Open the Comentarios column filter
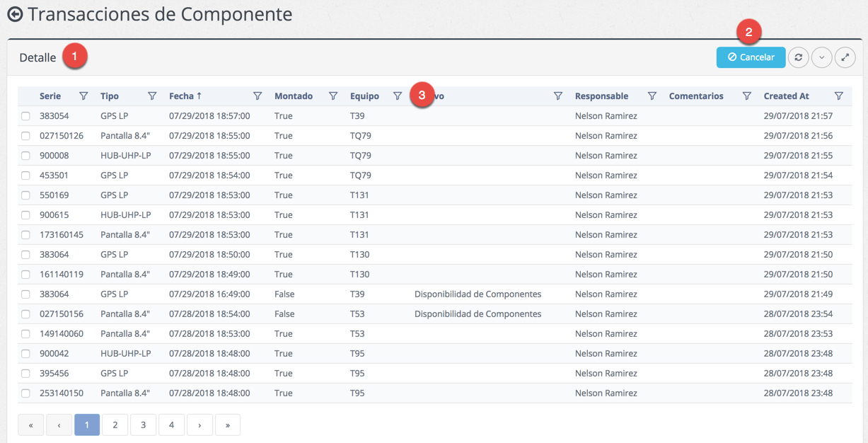This screenshot has height=443, width=868. 747,96
